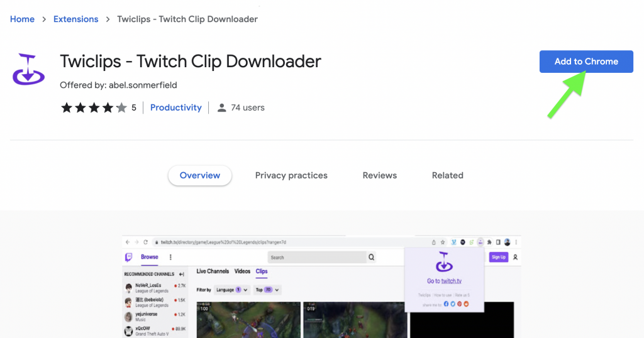Open the Extensions breadcrumb link
Viewport: 644px width, 338px height.
[75, 19]
